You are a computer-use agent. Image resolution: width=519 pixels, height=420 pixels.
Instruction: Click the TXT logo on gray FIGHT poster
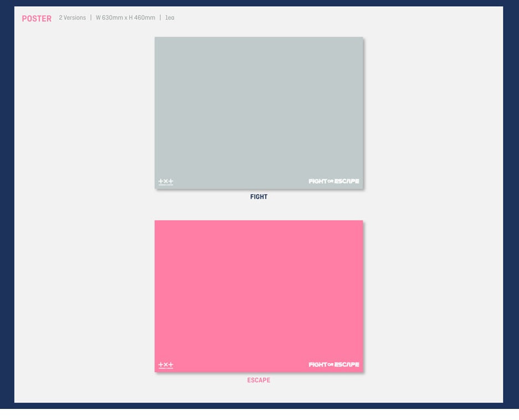166,182
